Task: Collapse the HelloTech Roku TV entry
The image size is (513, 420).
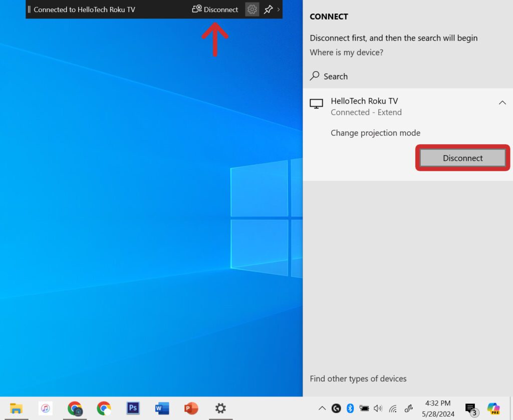Action: [502, 102]
